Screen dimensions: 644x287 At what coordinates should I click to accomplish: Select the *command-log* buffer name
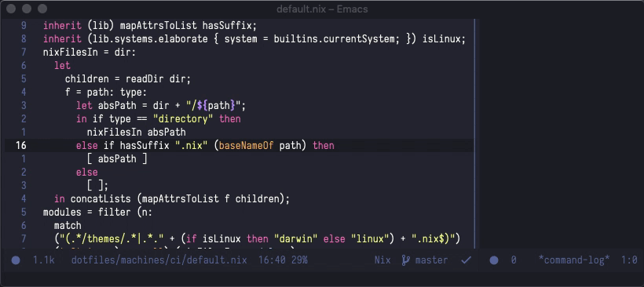[x=574, y=260]
